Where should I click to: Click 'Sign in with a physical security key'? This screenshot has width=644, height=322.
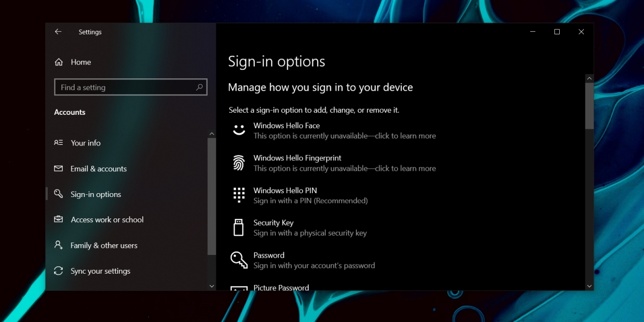click(x=310, y=233)
